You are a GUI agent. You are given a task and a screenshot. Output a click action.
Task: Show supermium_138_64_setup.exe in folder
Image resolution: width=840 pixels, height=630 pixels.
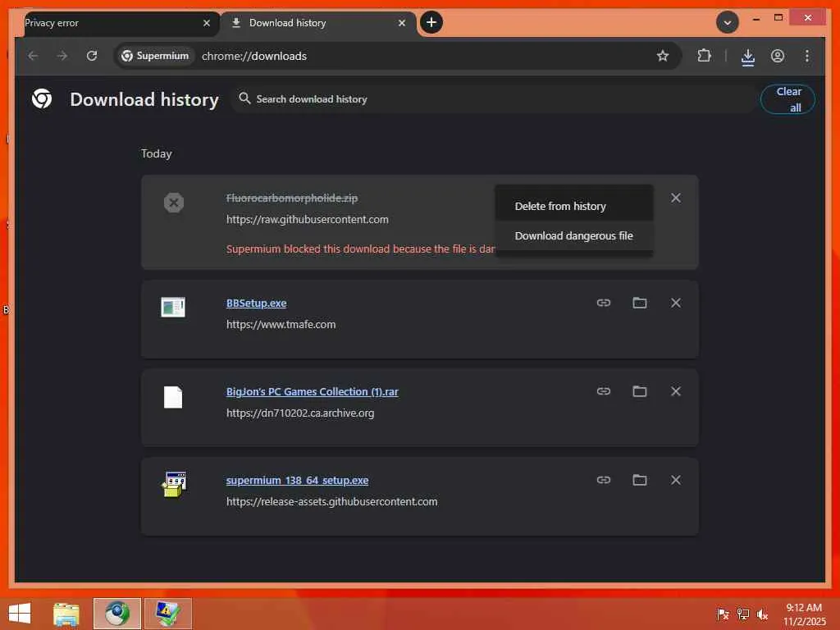point(639,480)
